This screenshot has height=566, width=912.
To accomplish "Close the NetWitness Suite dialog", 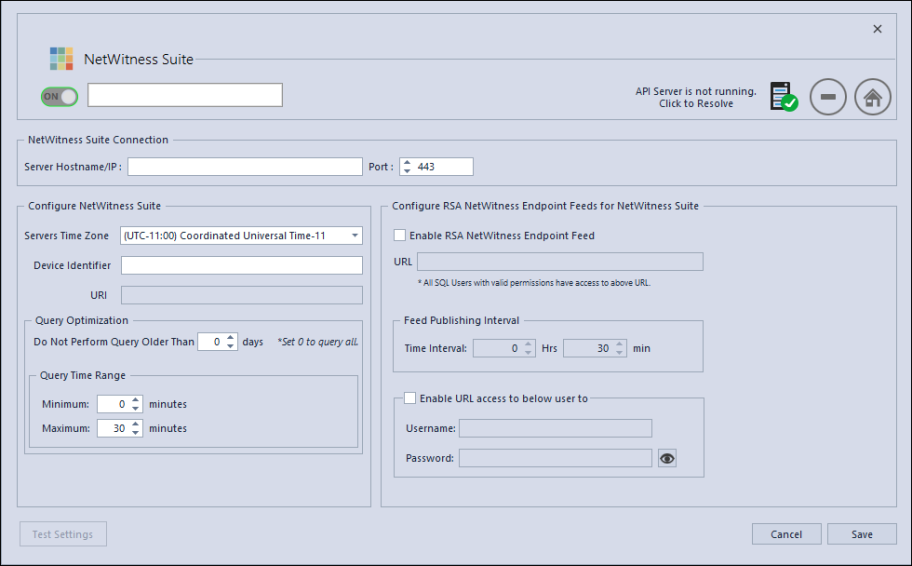I will (877, 29).
